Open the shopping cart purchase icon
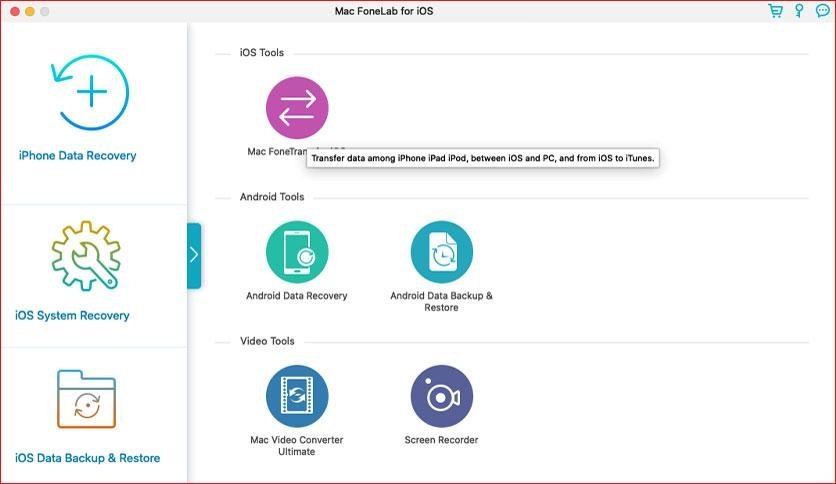Image resolution: width=836 pixels, height=484 pixels. 775,11
